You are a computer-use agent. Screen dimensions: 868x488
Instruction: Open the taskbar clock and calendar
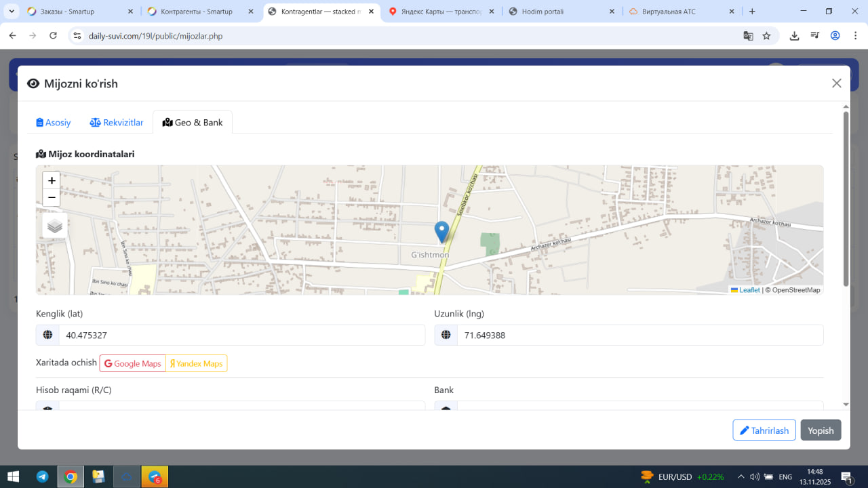(815, 476)
